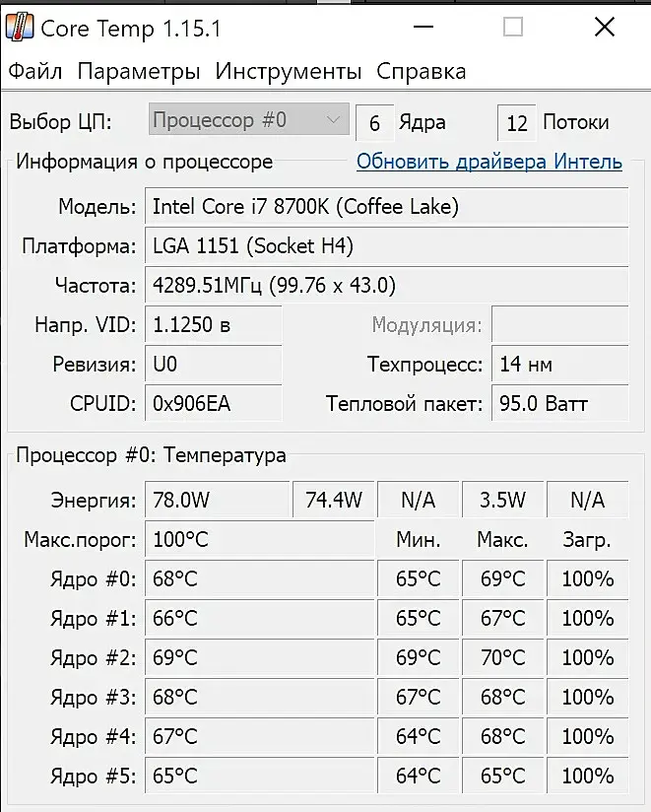
Task: Open the Справка menu
Action: click(422, 72)
